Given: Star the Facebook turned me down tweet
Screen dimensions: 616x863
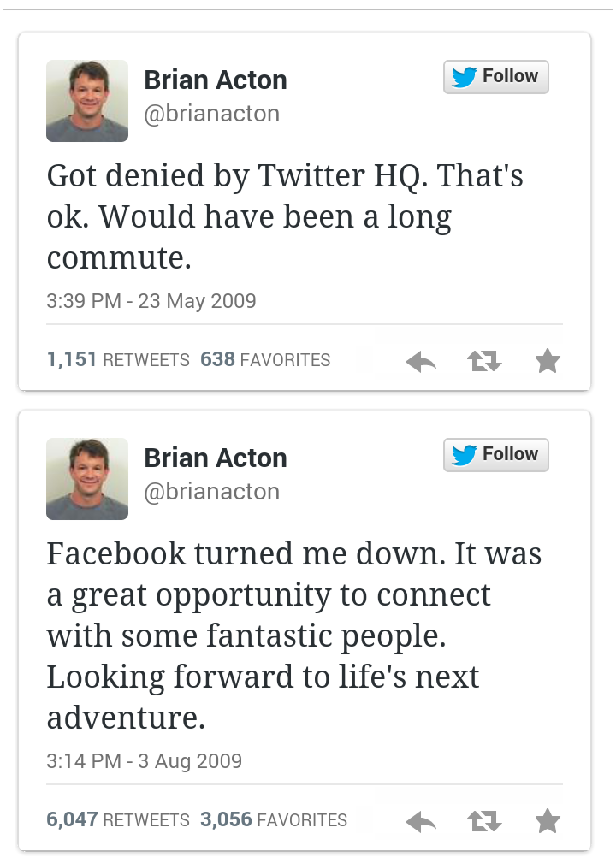Looking at the screenshot, I should tap(547, 822).
